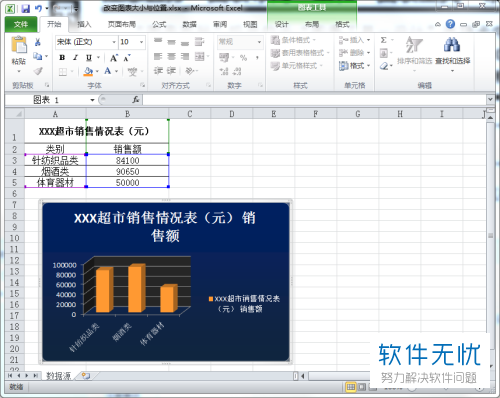Open the font size dropdown showing 10
The height and width of the screenshot is (398, 500).
pyautogui.click(x=142, y=42)
